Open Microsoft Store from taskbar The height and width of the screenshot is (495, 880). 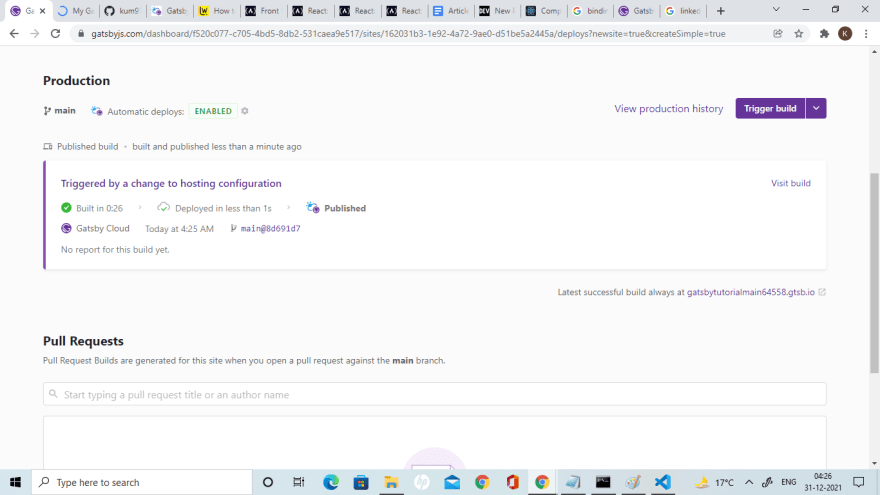(x=361, y=482)
